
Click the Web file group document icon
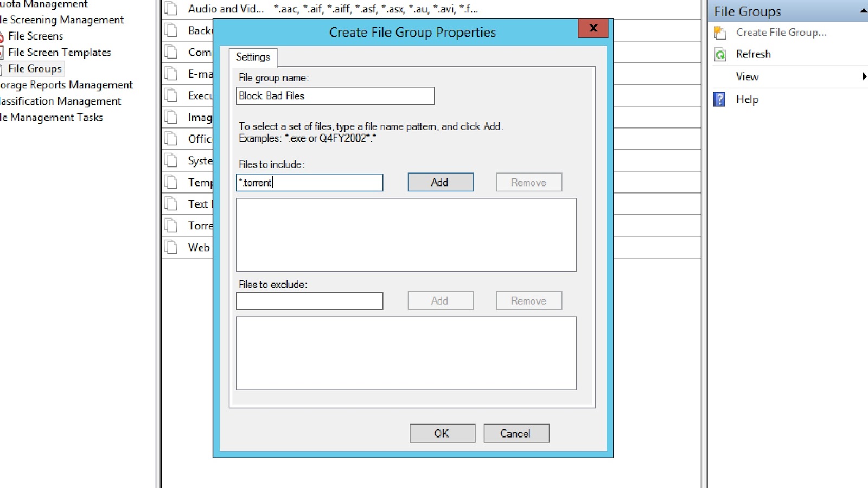pyautogui.click(x=171, y=247)
